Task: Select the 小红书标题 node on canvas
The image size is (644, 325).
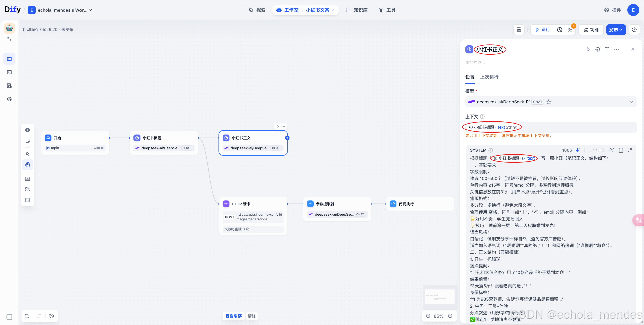Action: point(164,143)
